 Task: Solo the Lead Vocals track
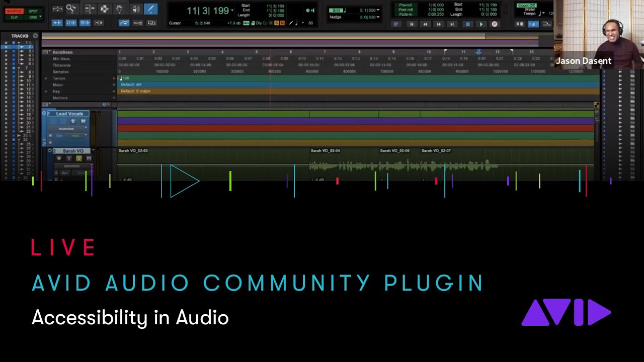tap(73, 121)
